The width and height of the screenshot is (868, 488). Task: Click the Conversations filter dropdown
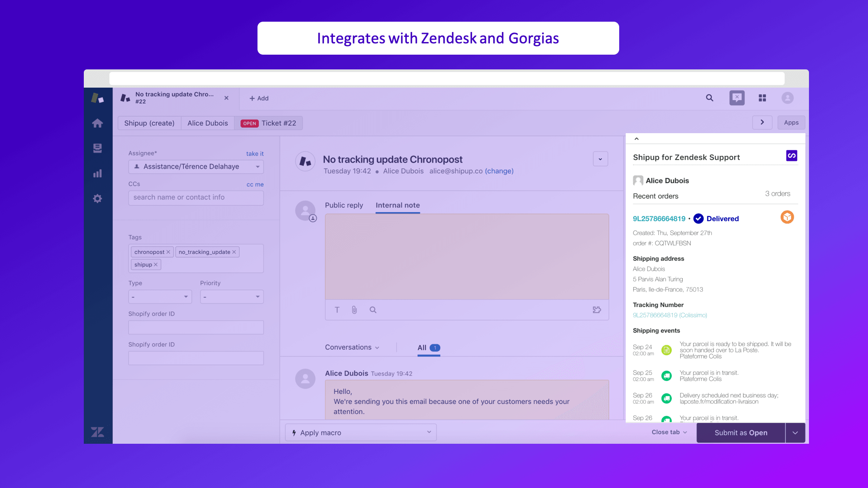352,347
